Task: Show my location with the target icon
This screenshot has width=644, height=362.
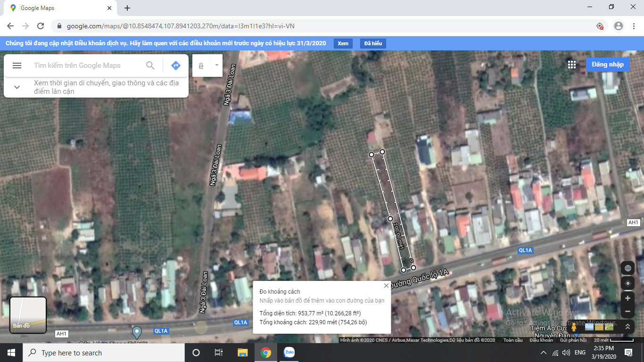Action: 627,284
